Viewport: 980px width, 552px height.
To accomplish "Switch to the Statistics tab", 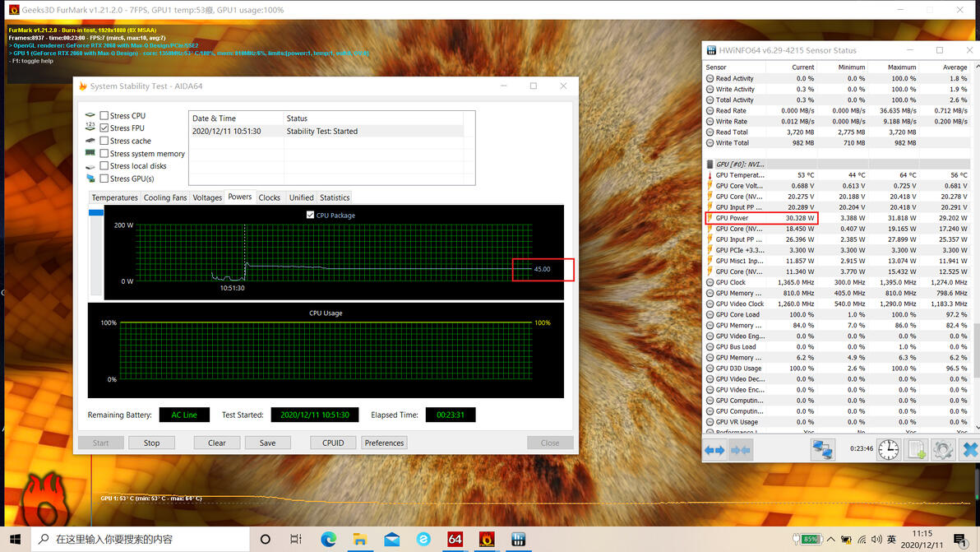I will [335, 197].
